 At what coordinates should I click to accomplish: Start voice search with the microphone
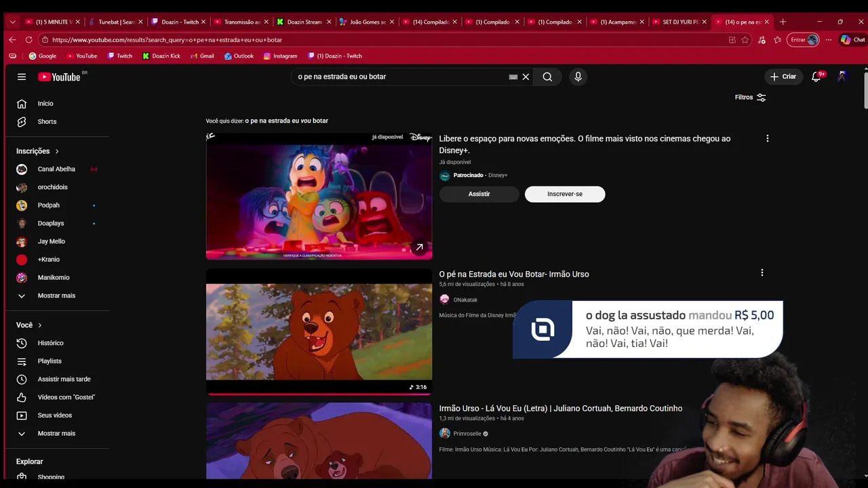578,77
